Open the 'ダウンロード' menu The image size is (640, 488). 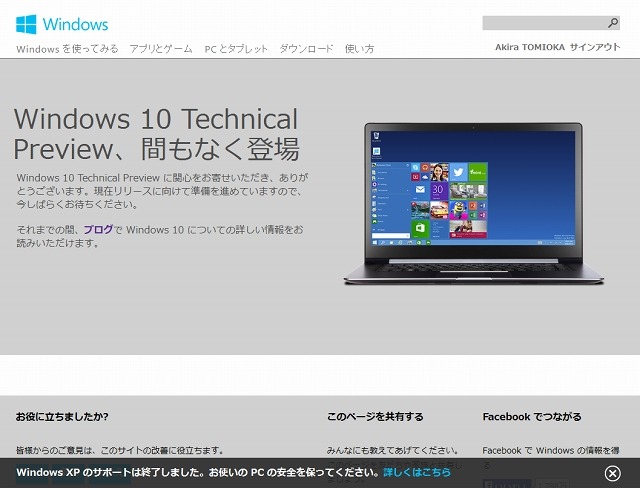pos(306,49)
